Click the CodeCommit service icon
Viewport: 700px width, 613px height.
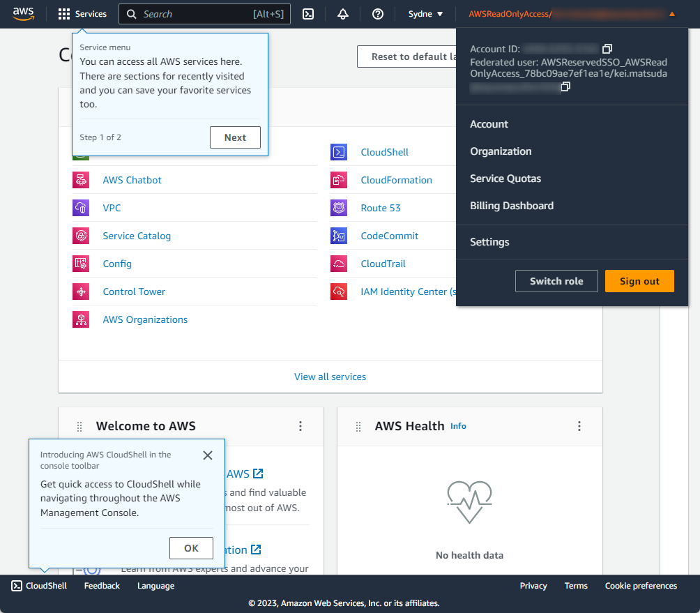pos(339,236)
